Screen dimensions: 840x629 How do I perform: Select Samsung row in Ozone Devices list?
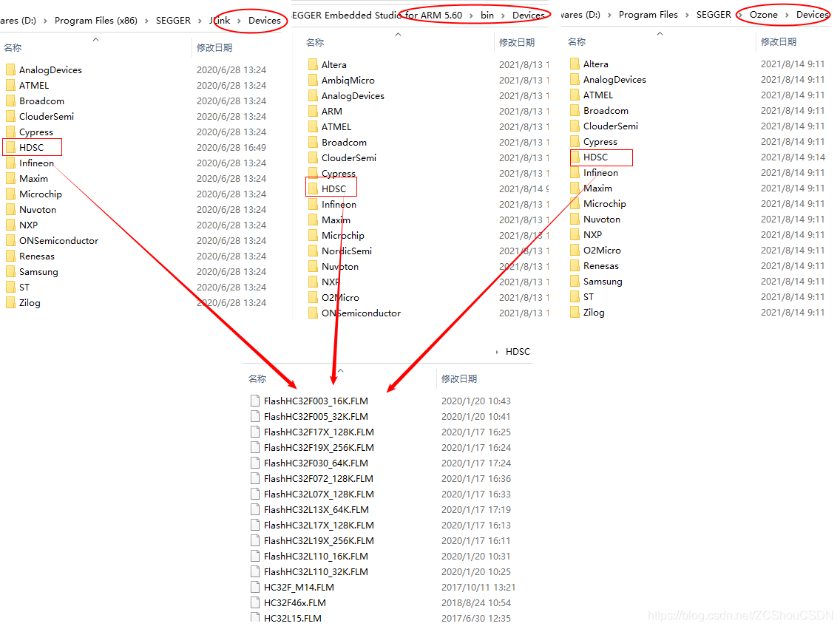(x=697, y=281)
